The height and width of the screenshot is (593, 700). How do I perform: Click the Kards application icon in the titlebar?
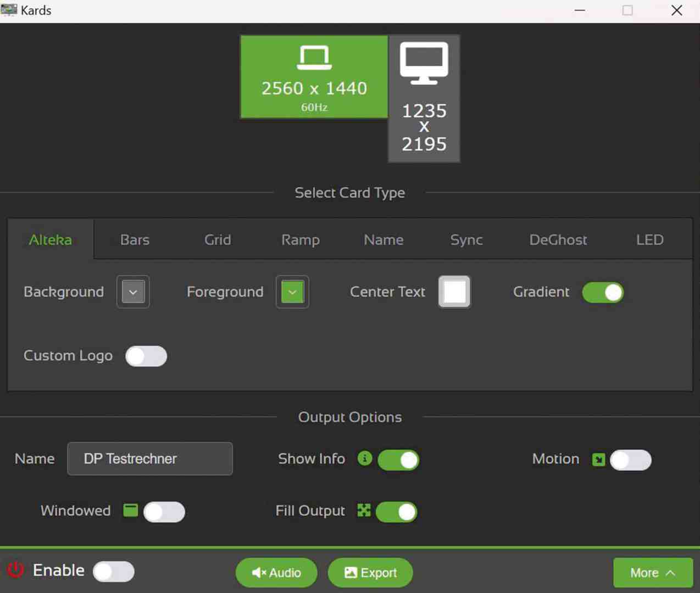tap(9, 10)
